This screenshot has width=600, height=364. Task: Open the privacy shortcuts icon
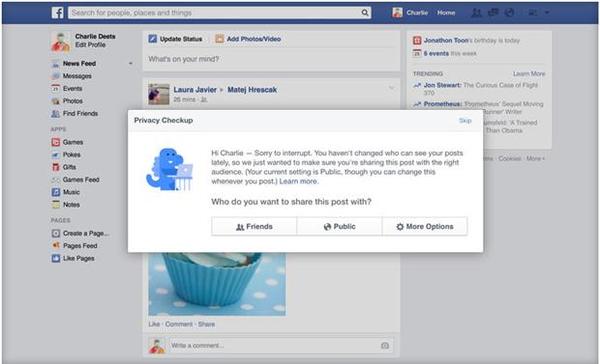click(532, 13)
